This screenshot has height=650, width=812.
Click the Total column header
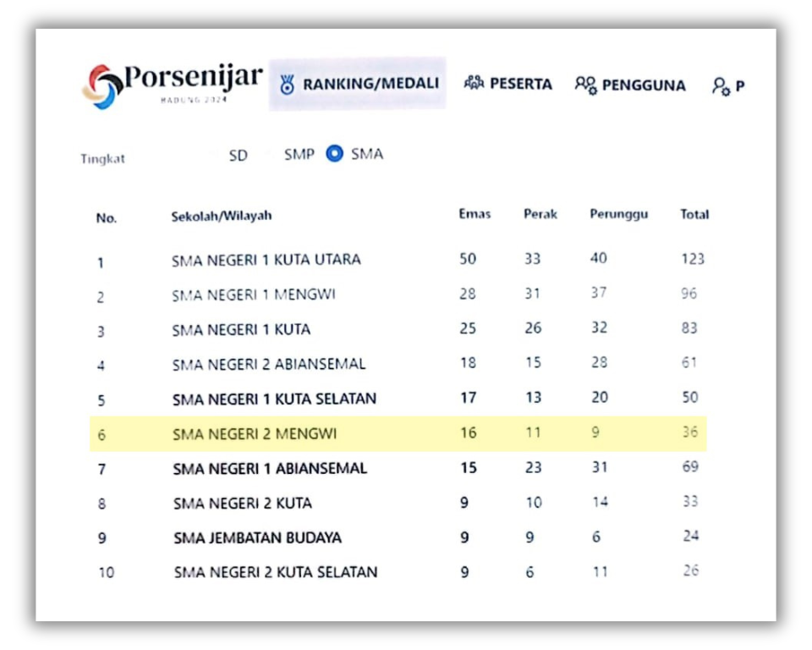click(694, 214)
